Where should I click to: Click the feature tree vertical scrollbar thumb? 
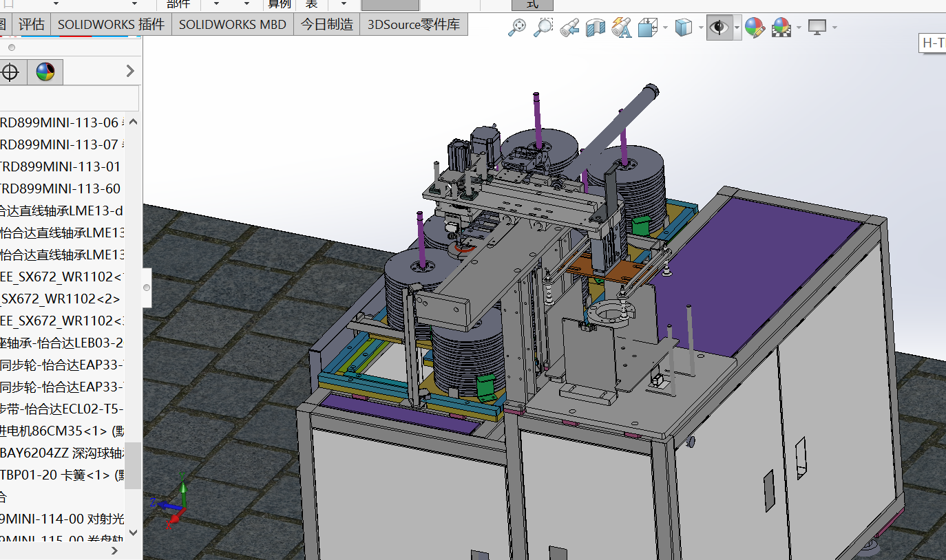133,465
